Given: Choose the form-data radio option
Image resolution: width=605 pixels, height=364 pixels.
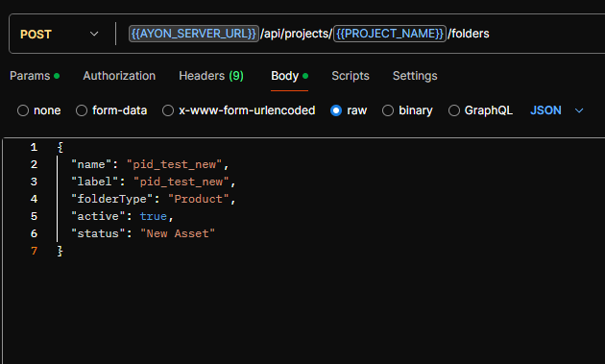Looking at the screenshot, I should (x=82, y=110).
